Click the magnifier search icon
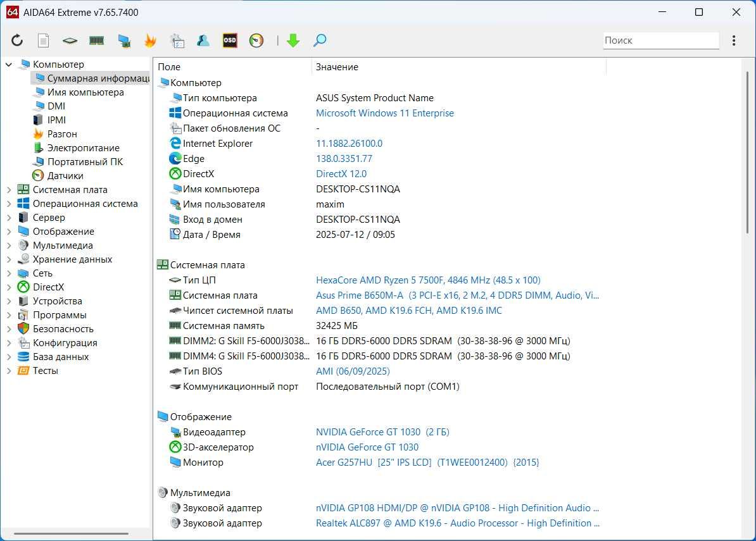This screenshot has width=756, height=541. point(320,40)
